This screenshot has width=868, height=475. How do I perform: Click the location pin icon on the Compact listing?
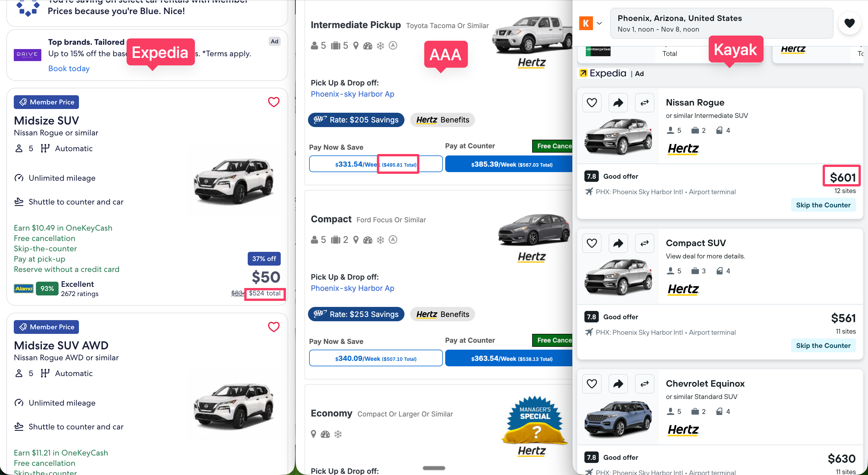tap(356, 240)
